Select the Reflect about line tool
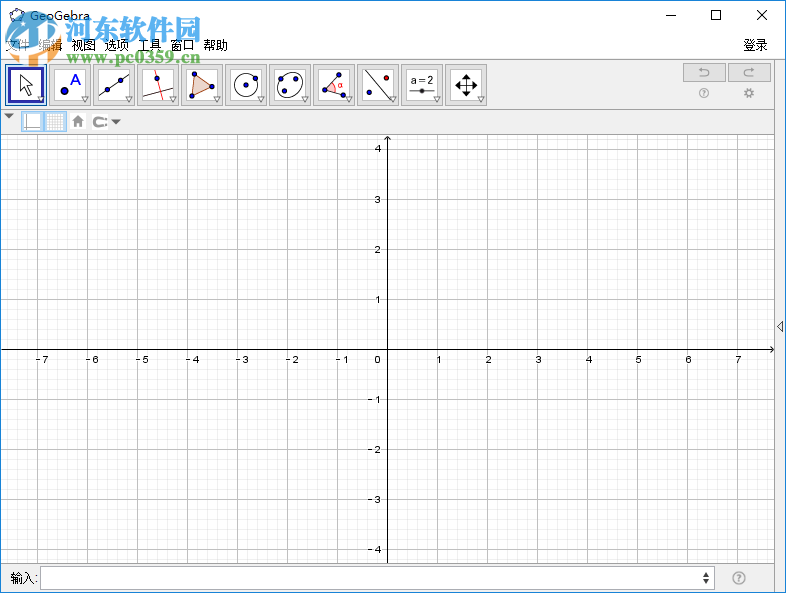 pyautogui.click(x=378, y=85)
